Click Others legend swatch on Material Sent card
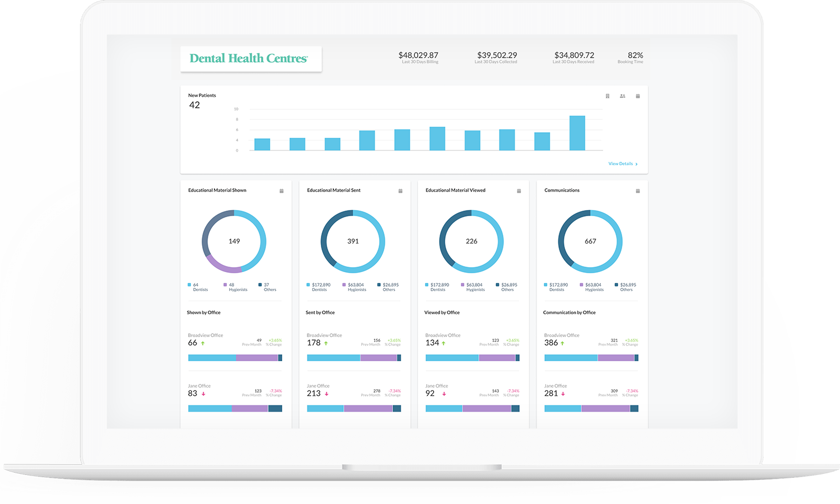Image resolution: width=840 pixels, height=504 pixels. (379, 285)
